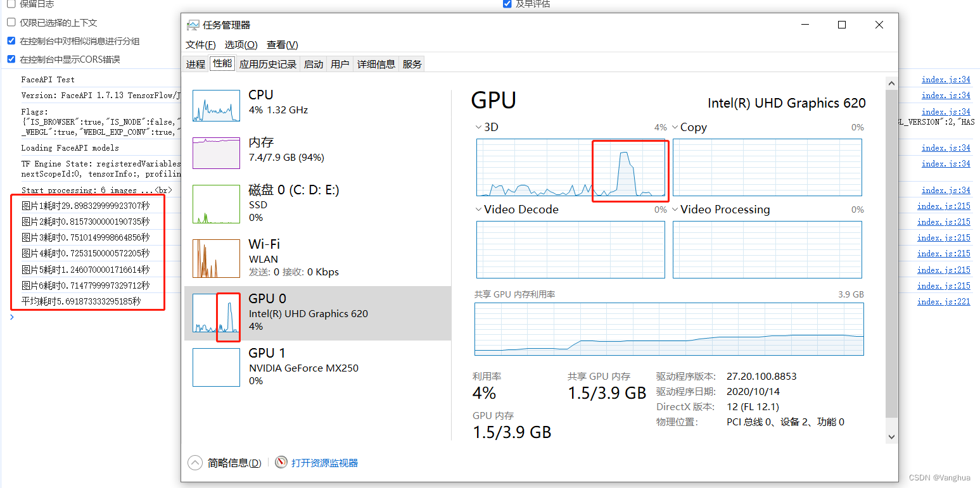The width and height of the screenshot is (980, 488).
Task: Click the FaceAPI Test log line
Action: 48,80
